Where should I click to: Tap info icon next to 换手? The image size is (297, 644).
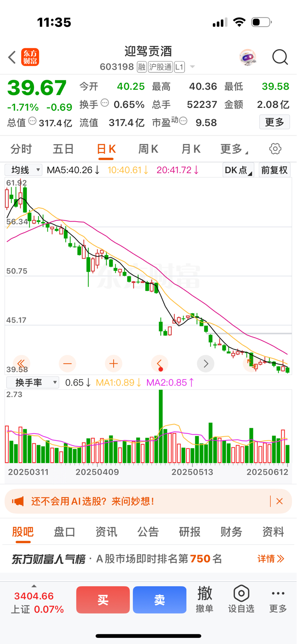click(x=105, y=103)
